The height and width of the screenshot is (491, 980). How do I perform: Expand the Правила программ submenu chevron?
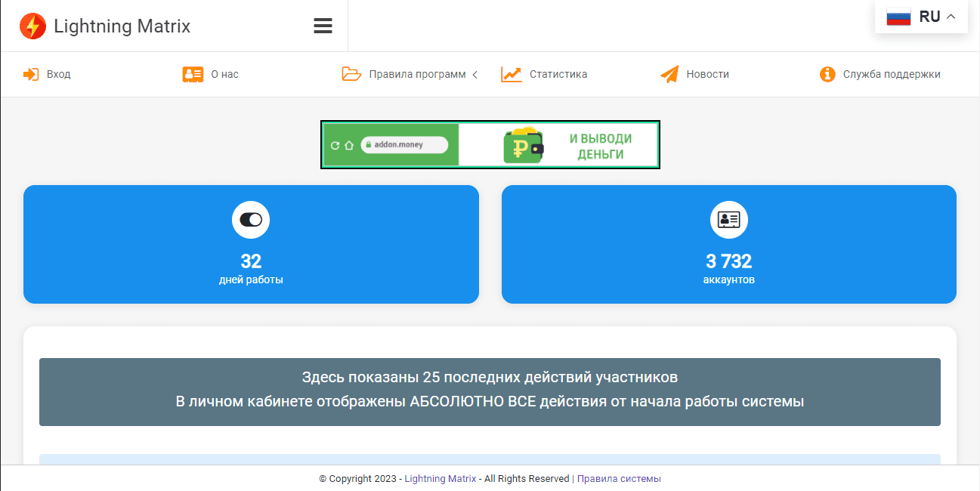pyautogui.click(x=475, y=75)
